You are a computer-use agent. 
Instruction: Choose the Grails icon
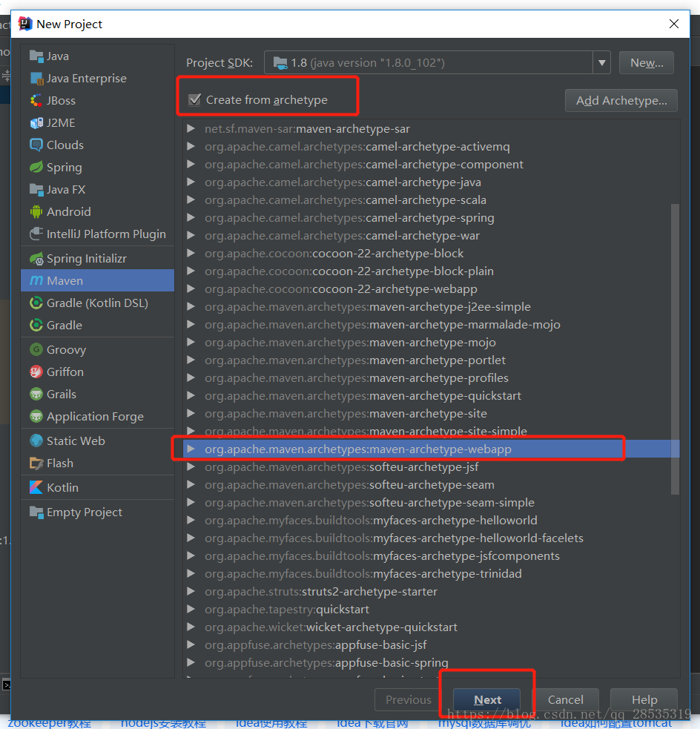click(36, 395)
